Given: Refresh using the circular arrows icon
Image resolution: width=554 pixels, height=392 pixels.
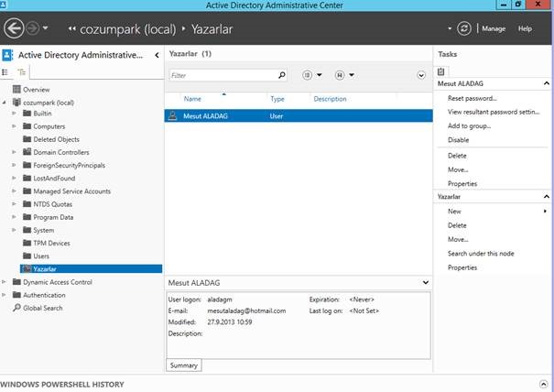Looking at the screenshot, I should 464,28.
